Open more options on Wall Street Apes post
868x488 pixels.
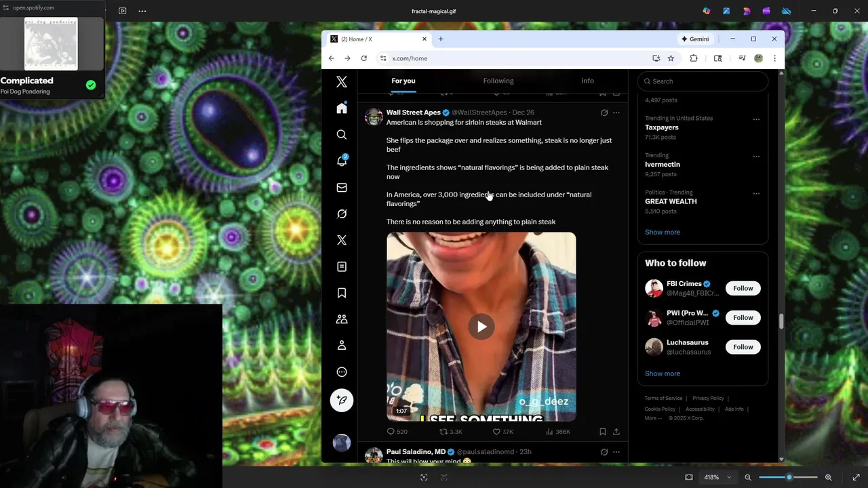pyautogui.click(x=616, y=113)
